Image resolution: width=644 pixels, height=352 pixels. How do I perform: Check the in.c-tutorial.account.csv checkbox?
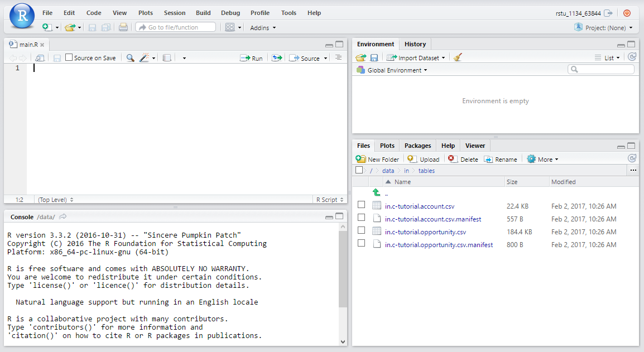point(362,205)
